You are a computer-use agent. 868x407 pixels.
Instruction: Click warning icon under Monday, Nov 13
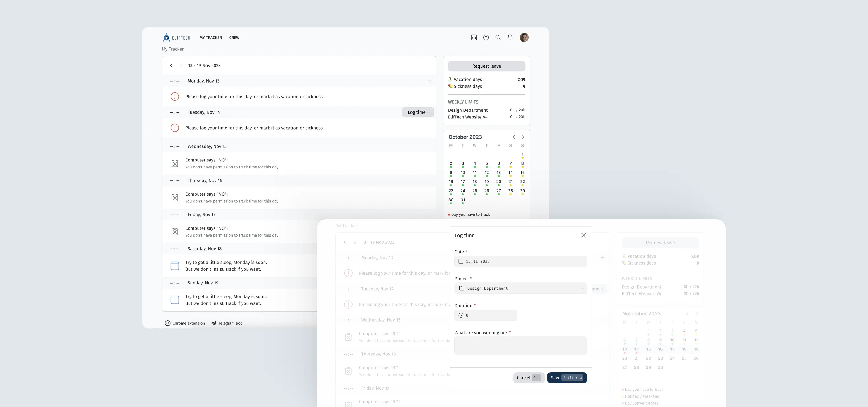(175, 97)
